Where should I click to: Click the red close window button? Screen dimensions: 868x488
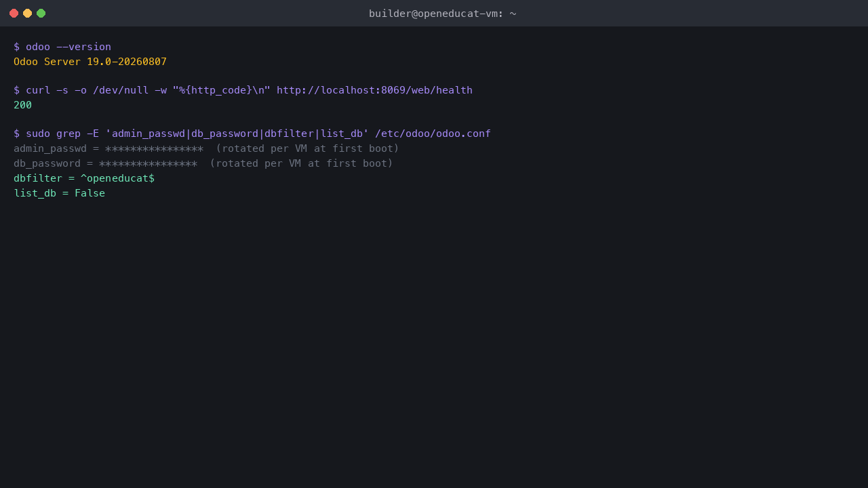pos(14,14)
